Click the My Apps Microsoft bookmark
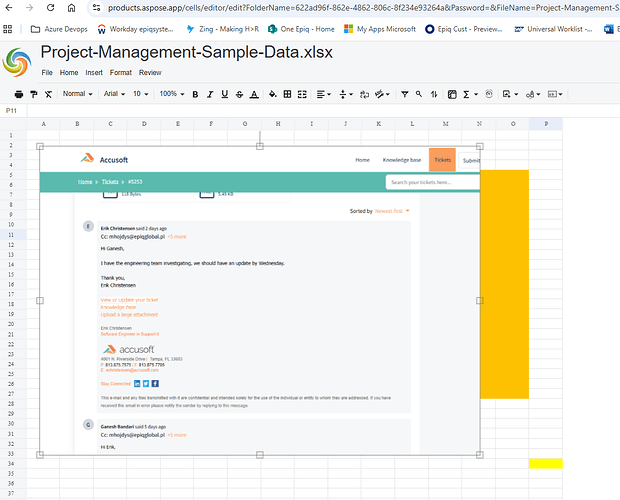This screenshot has width=620, height=500. point(379,29)
